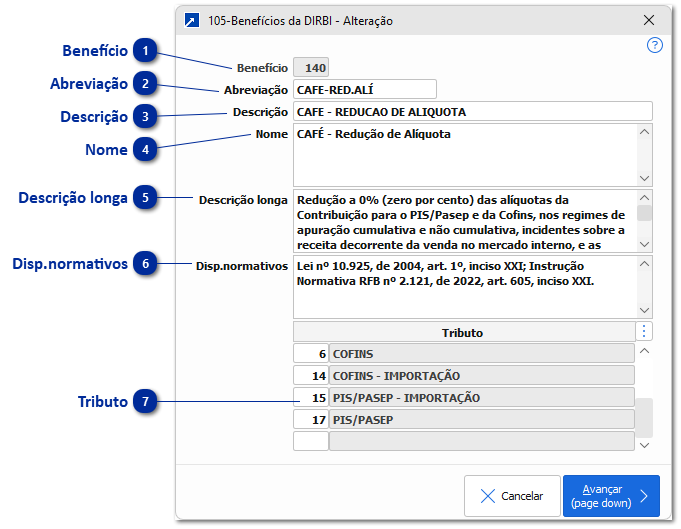Click the Tributo column header
This screenshot has height=529, width=681.
462,332
